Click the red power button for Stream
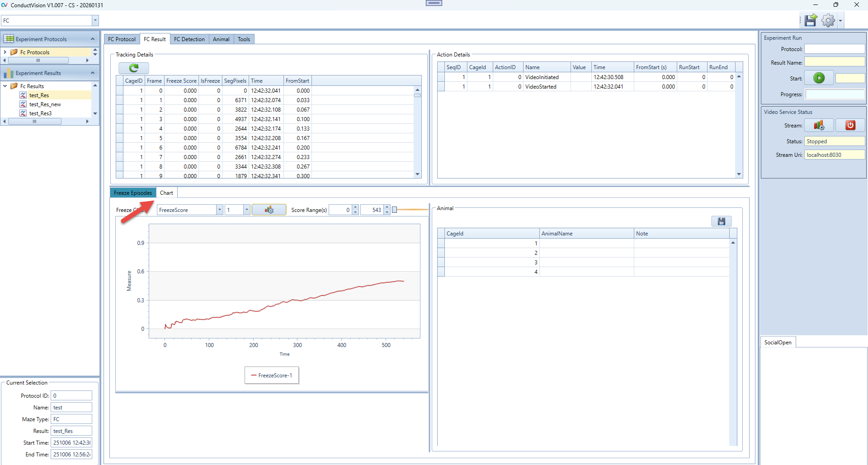This screenshot has height=465, width=868. tap(850, 126)
